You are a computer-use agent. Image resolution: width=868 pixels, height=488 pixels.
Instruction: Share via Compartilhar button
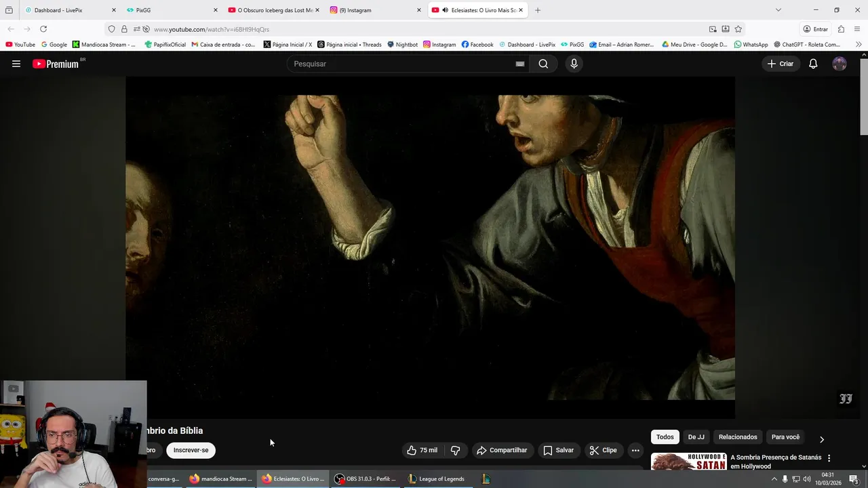point(502,450)
